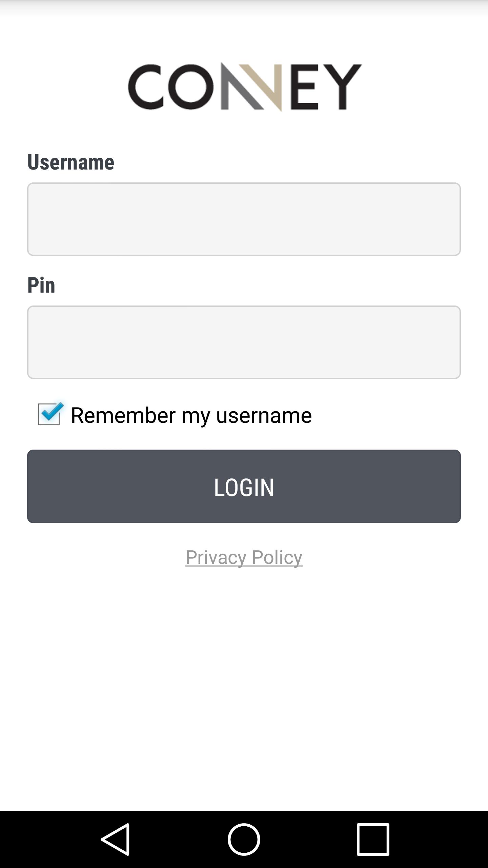This screenshot has width=488, height=868.
Task: Tap the Android back navigation triangle
Action: [115, 840]
